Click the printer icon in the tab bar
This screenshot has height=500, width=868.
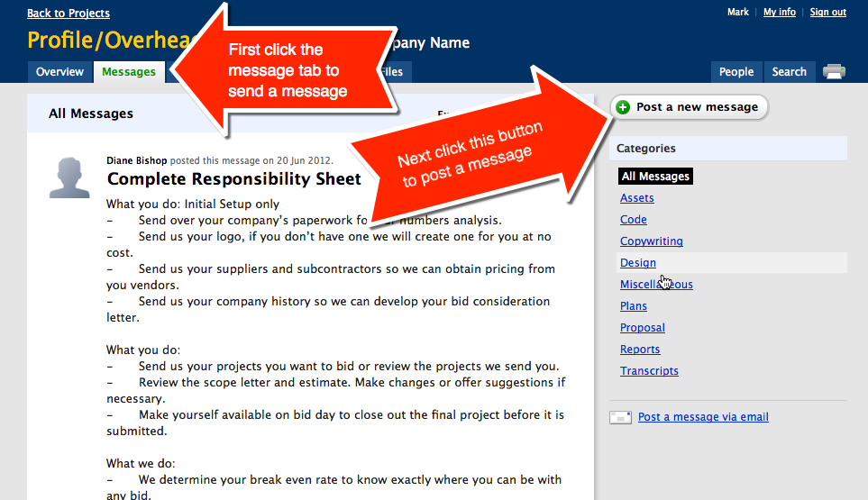coord(834,72)
